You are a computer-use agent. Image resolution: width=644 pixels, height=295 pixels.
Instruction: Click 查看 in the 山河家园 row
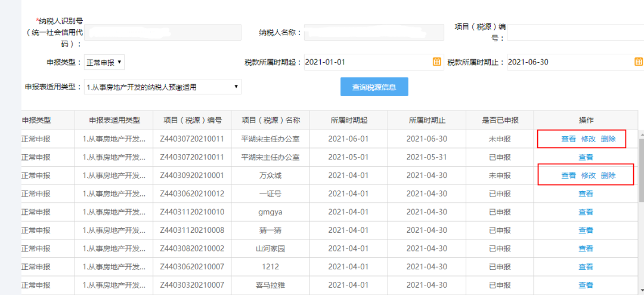click(x=586, y=248)
